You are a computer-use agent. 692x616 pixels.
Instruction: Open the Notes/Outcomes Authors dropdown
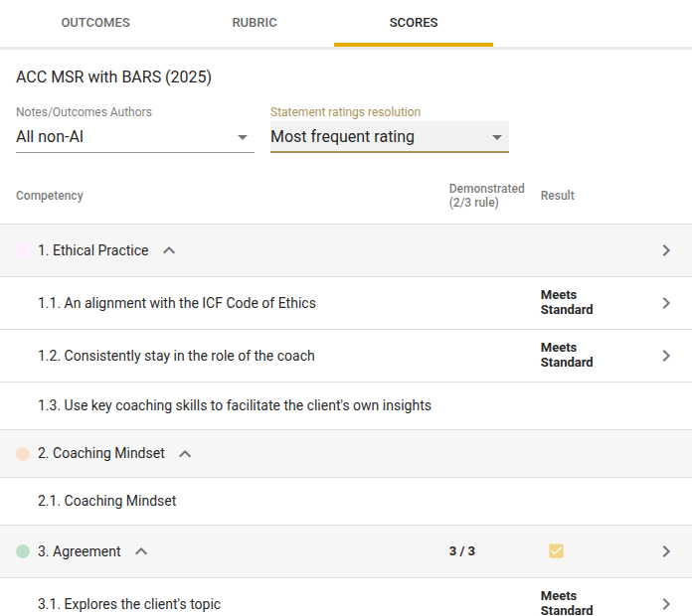[135, 137]
